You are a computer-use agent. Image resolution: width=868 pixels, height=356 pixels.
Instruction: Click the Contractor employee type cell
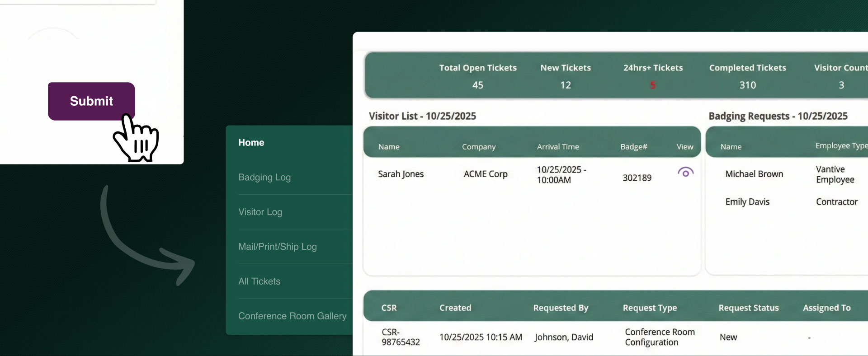837,202
